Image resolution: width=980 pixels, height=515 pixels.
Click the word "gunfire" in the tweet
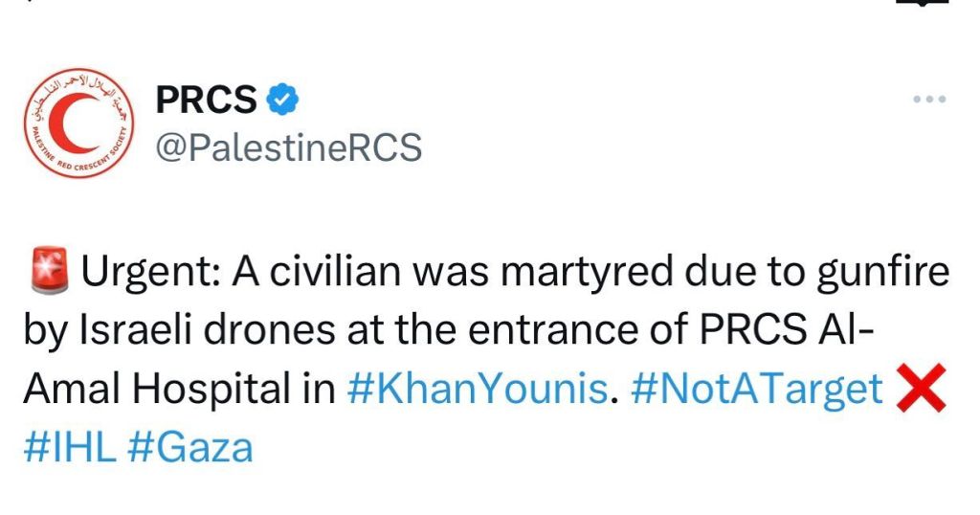(x=883, y=273)
